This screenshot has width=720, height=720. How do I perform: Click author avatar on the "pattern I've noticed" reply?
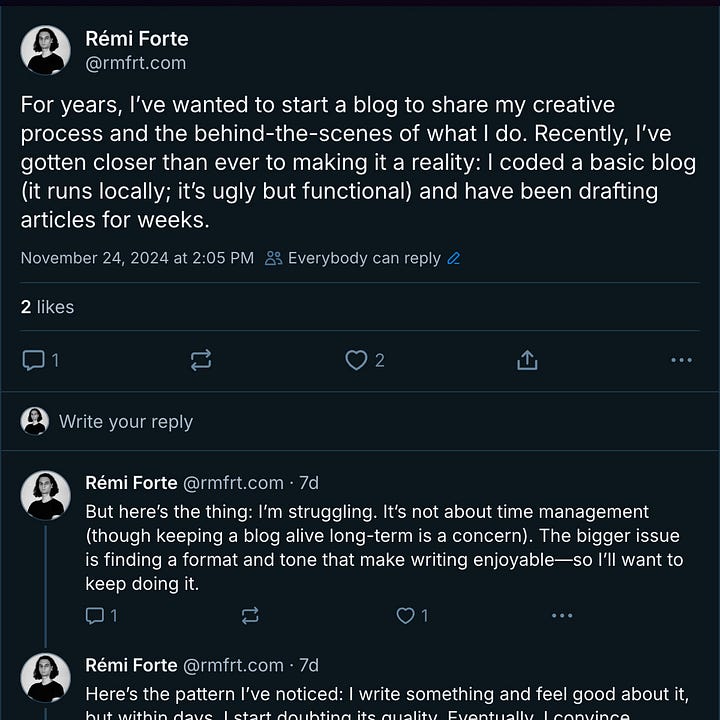45,677
